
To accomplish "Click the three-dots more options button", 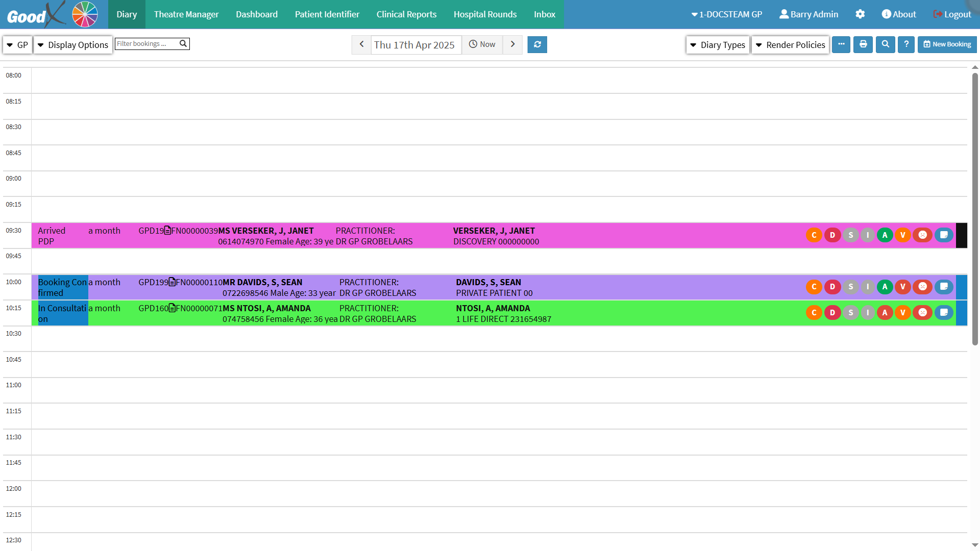I will [x=841, y=44].
